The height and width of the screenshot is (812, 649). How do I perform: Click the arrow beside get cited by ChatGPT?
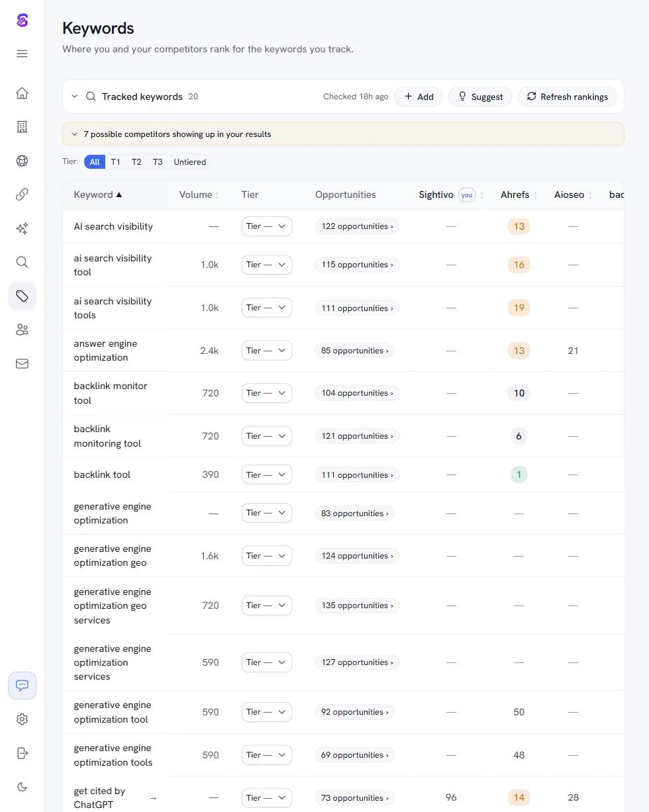click(153, 798)
